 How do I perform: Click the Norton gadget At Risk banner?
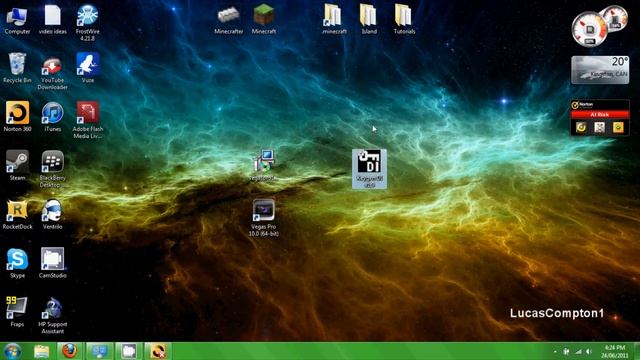click(600, 115)
